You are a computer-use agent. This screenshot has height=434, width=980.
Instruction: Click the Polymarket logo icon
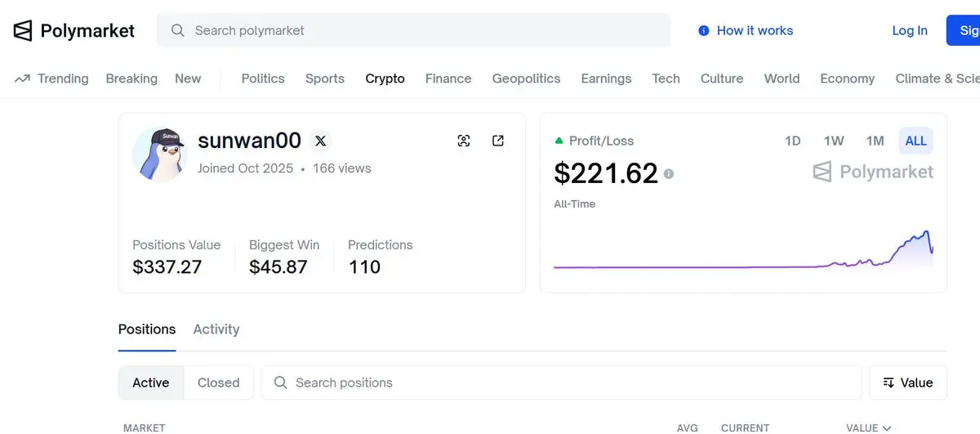tap(23, 31)
